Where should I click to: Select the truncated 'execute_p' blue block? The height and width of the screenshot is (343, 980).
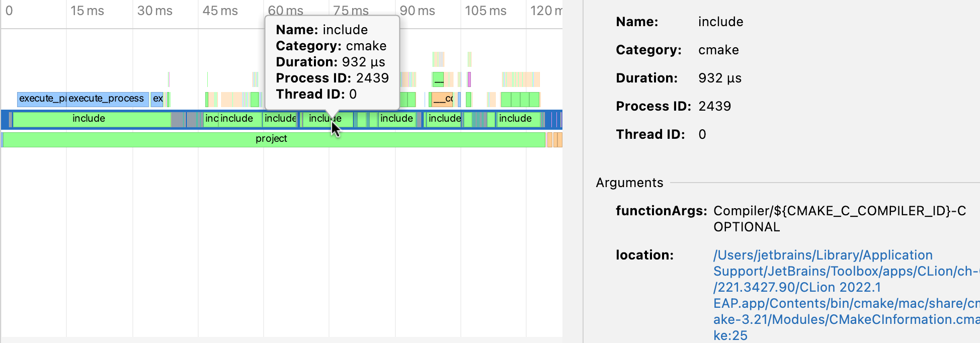coord(42,99)
